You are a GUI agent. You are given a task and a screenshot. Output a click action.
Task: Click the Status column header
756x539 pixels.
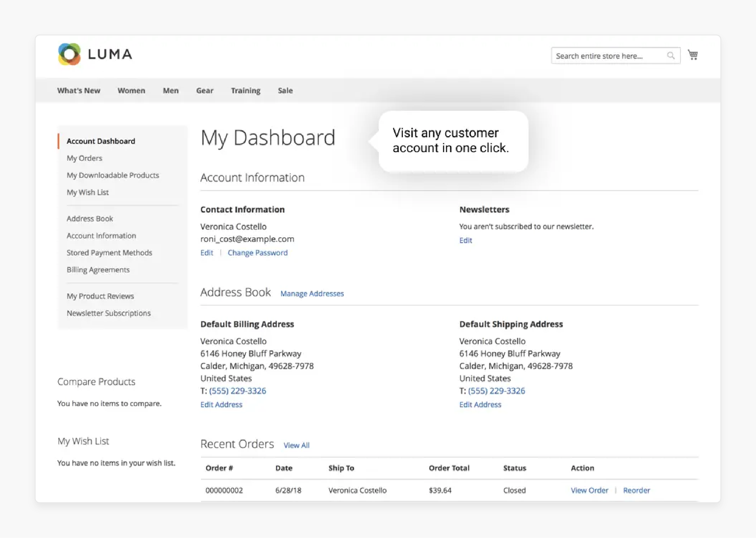tap(515, 468)
